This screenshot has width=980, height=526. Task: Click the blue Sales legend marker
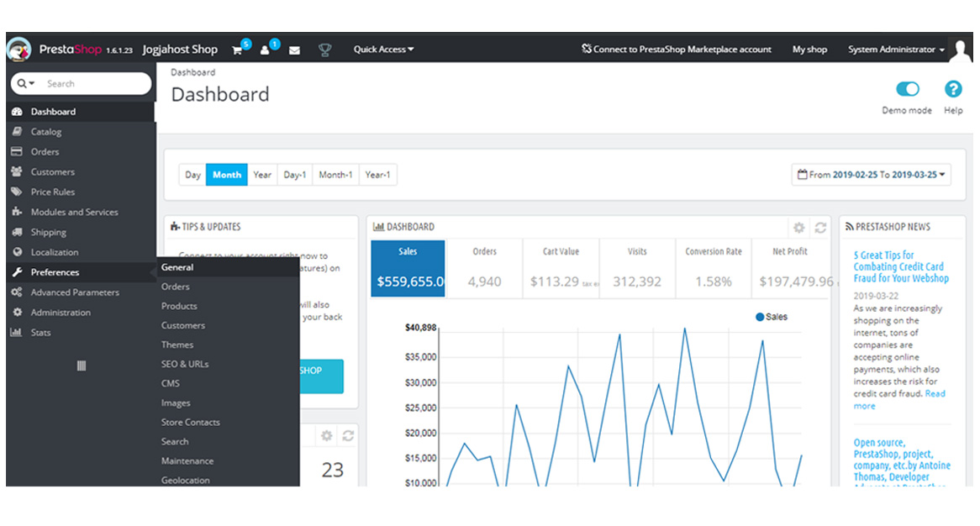pyautogui.click(x=760, y=317)
